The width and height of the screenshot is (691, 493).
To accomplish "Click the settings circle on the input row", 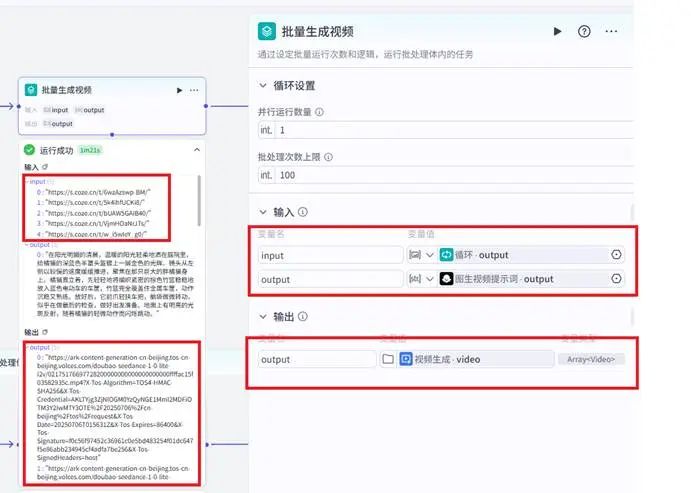I will tap(617, 255).
